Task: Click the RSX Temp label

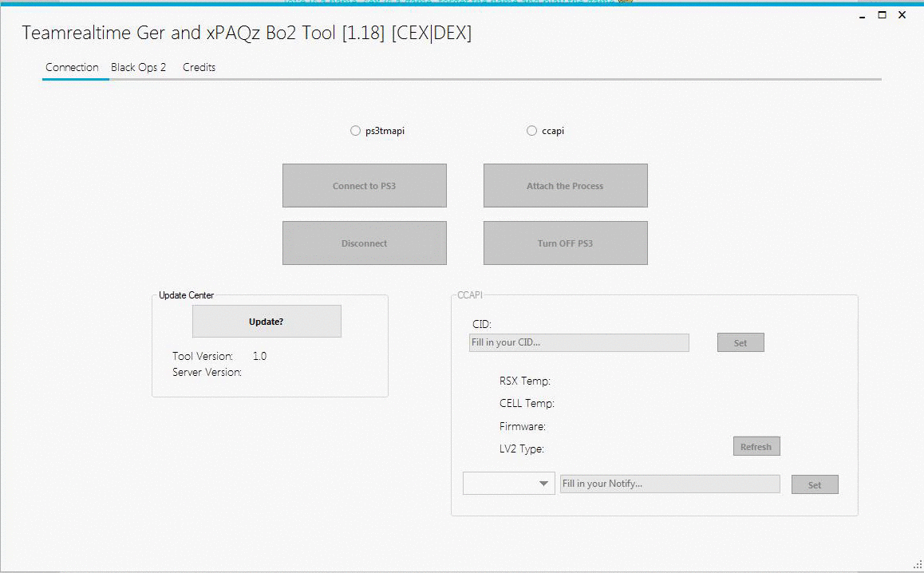Action: [x=524, y=381]
